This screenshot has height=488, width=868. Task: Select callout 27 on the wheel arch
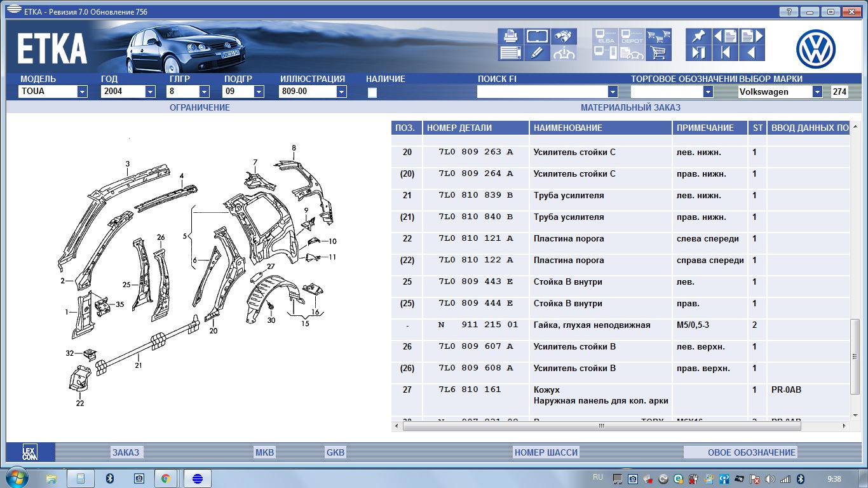271,266
